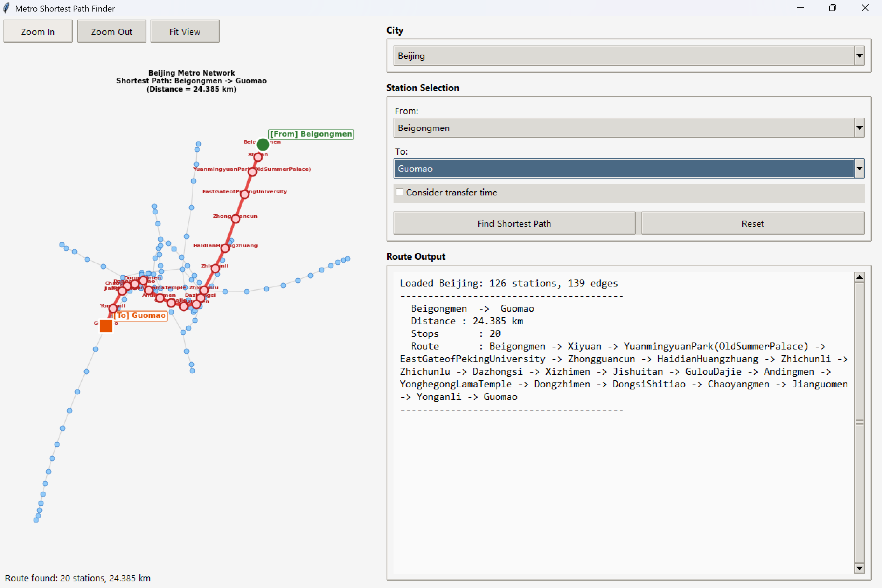Screen dimensions: 882x588
Task: Click the Zhichunli station node
Action: click(x=215, y=269)
